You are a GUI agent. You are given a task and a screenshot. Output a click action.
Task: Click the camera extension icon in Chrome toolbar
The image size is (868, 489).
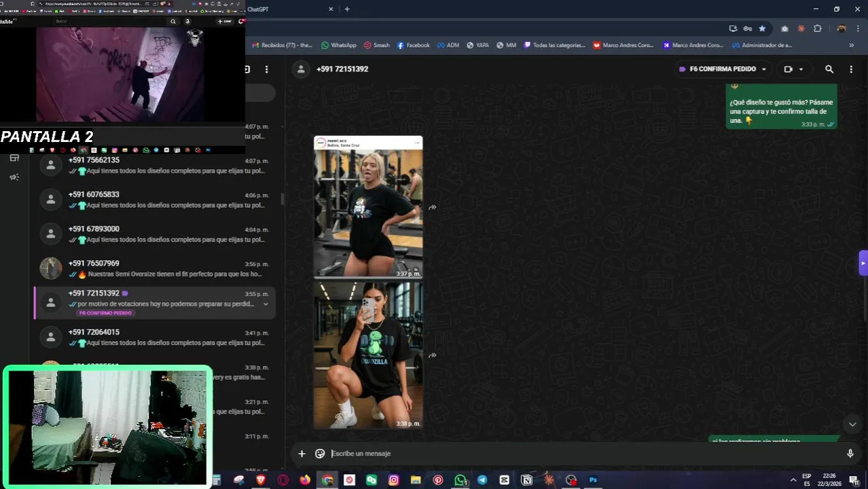(784, 29)
